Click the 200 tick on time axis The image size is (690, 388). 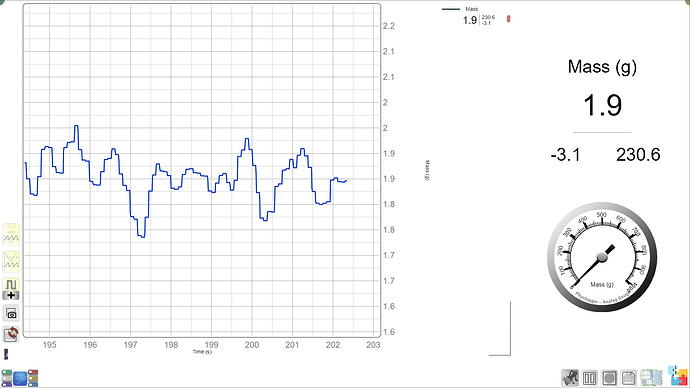252,345
